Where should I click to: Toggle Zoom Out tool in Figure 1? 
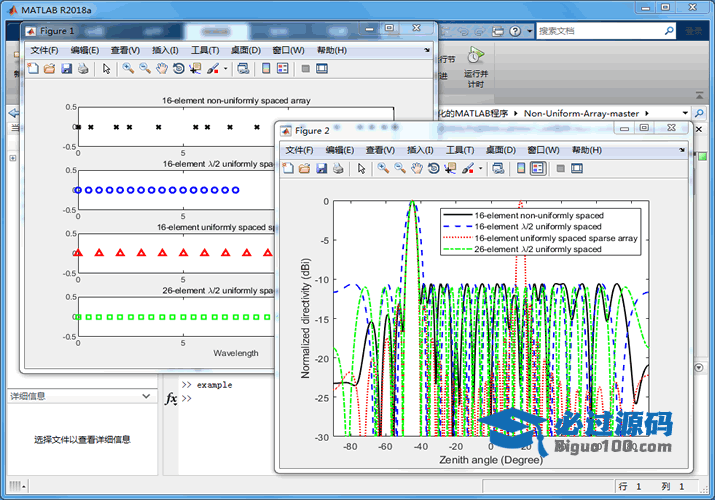(x=145, y=69)
